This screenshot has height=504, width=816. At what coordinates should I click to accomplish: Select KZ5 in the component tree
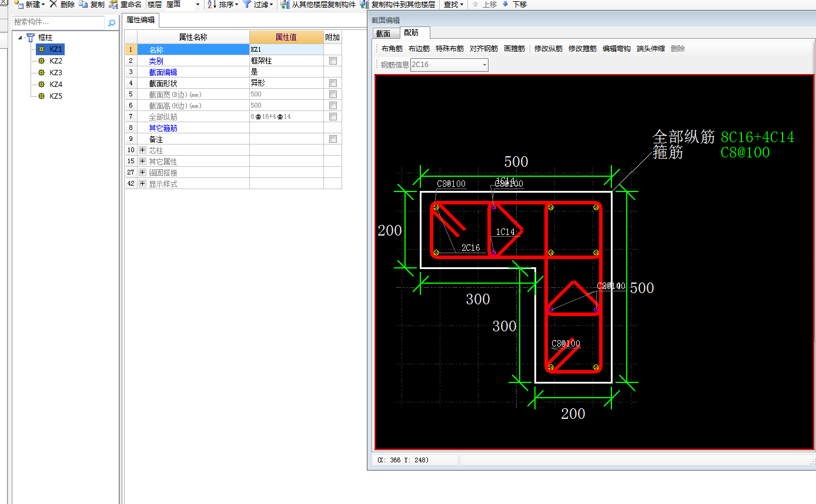click(56, 96)
